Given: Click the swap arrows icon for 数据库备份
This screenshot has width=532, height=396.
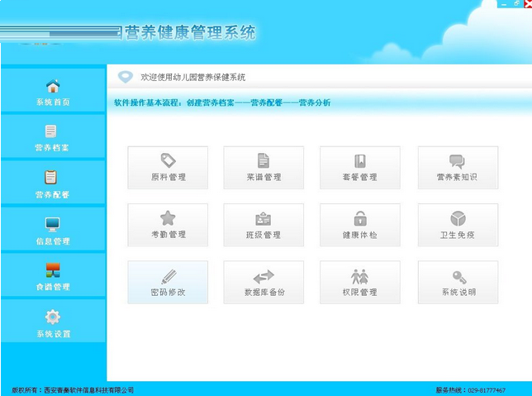Looking at the screenshot, I should click(x=264, y=277).
